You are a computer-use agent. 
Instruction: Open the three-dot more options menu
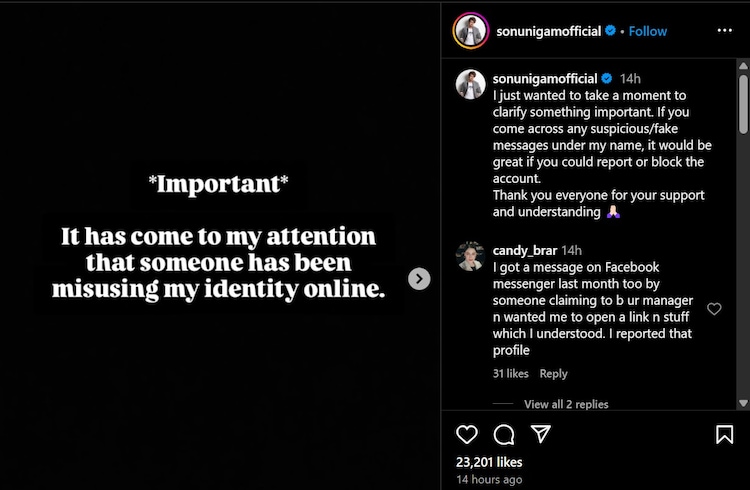click(725, 31)
